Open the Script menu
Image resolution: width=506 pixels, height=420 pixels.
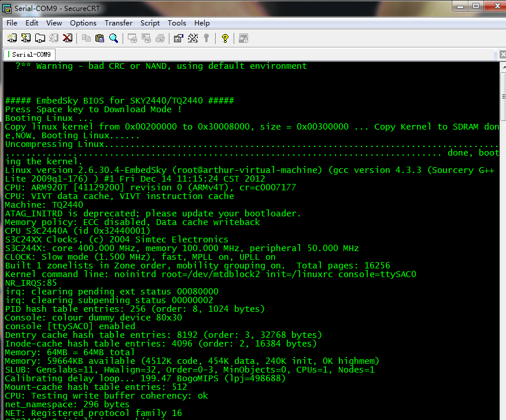150,23
